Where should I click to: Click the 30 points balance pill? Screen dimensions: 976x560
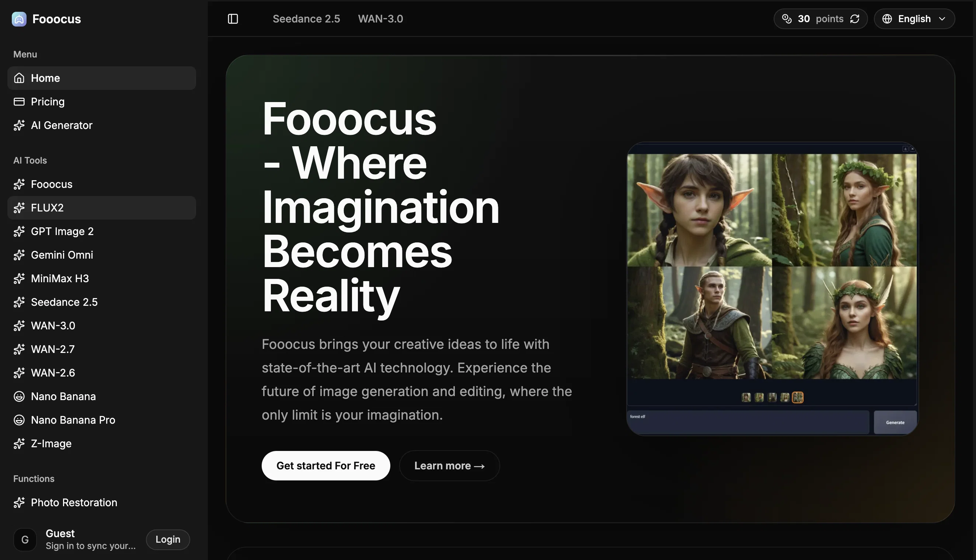click(x=820, y=19)
